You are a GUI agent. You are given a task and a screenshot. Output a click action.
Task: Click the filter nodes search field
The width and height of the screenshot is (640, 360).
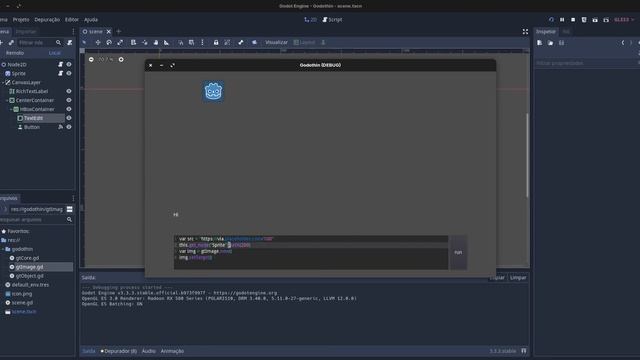pyautogui.click(x=39, y=42)
